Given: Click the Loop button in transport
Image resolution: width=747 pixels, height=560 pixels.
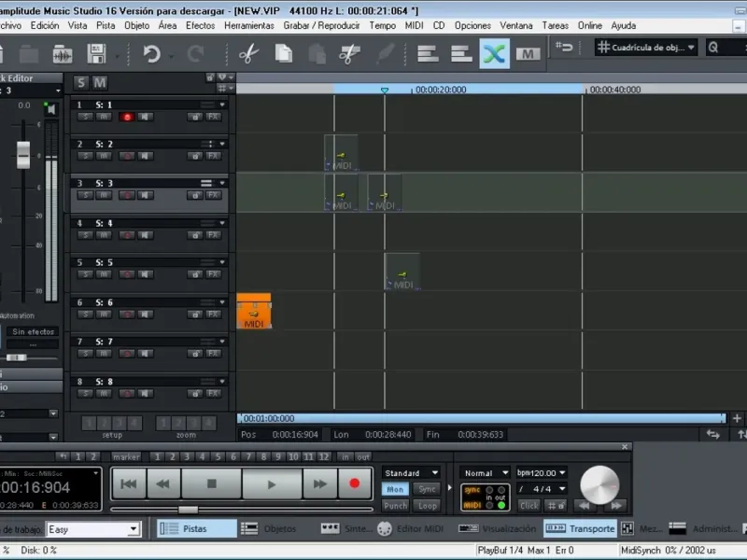Looking at the screenshot, I should click(x=428, y=506).
